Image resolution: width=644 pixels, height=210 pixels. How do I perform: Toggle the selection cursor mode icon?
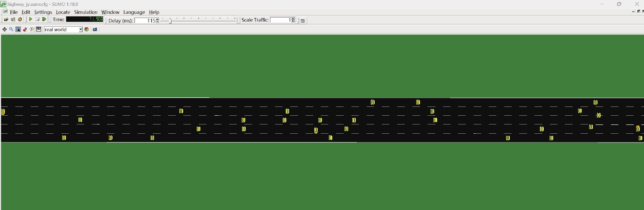18,30
